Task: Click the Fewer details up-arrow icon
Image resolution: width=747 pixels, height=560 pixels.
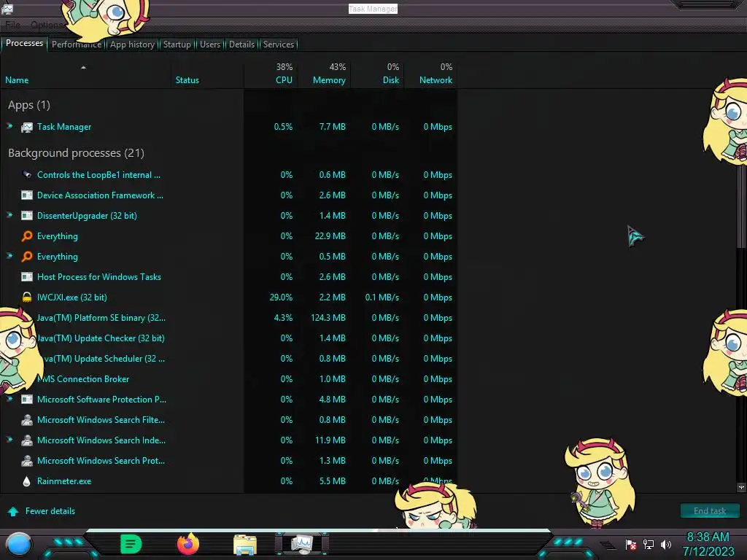Action: click(13, 511)
